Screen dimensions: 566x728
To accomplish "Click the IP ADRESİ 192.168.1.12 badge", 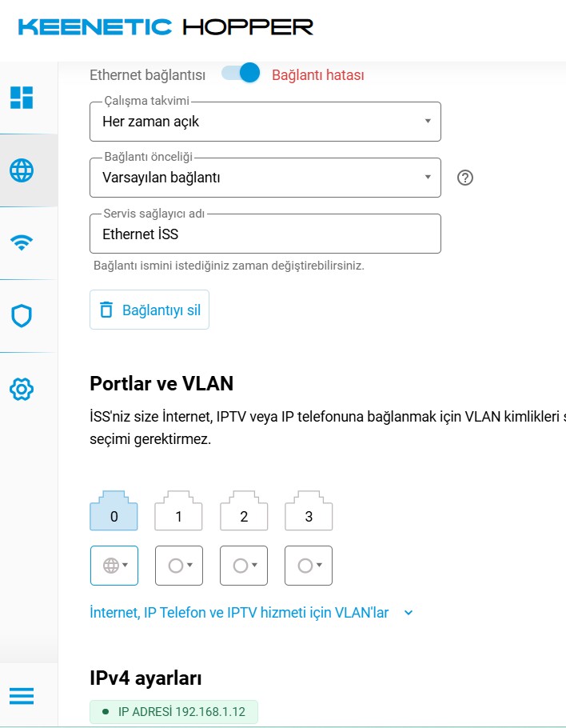I will tap(173, 712).
